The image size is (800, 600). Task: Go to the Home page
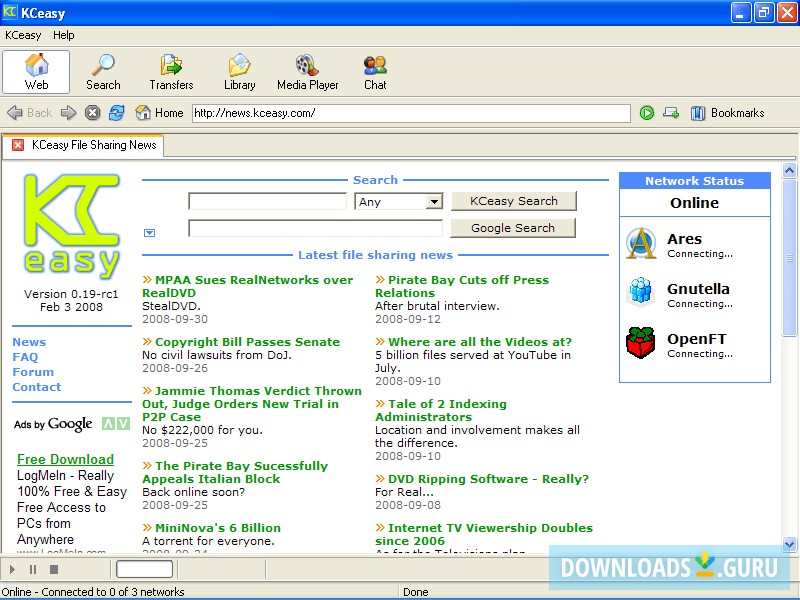click(159, 113)
